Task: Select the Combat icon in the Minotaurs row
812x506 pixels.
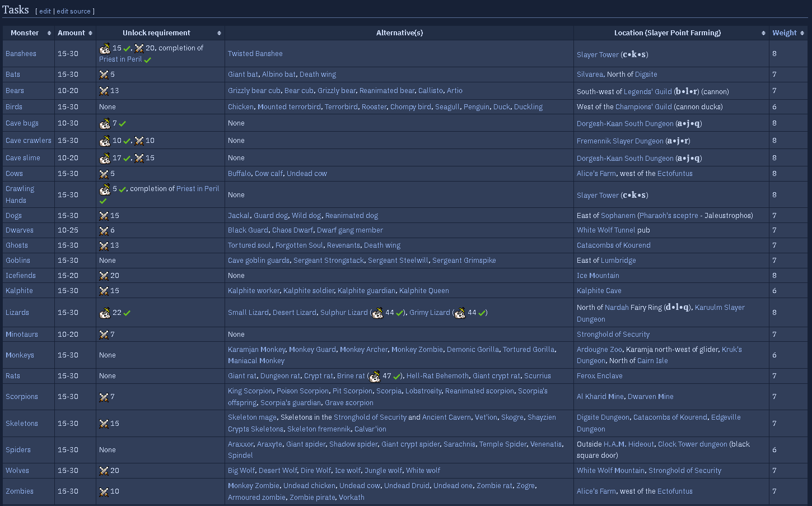Action: coord(104,335)
